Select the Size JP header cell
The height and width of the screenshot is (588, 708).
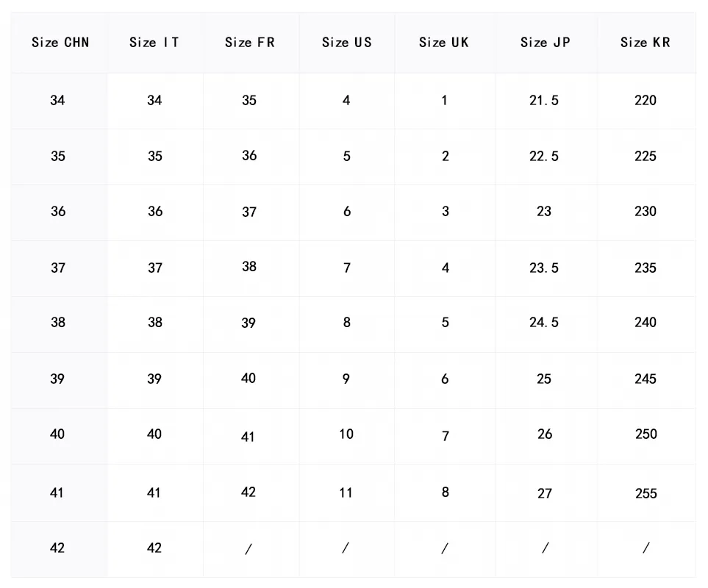(545, 43)
